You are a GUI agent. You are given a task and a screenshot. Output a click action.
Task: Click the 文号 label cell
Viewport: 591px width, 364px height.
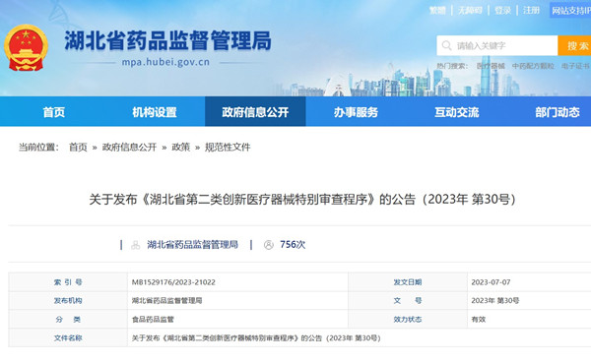click(x=408, y=301)
